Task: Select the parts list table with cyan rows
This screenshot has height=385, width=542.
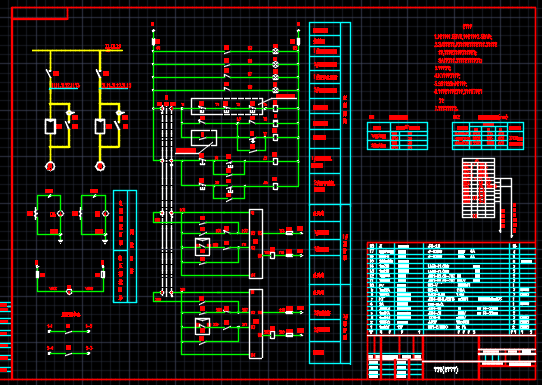Action: 451,289
